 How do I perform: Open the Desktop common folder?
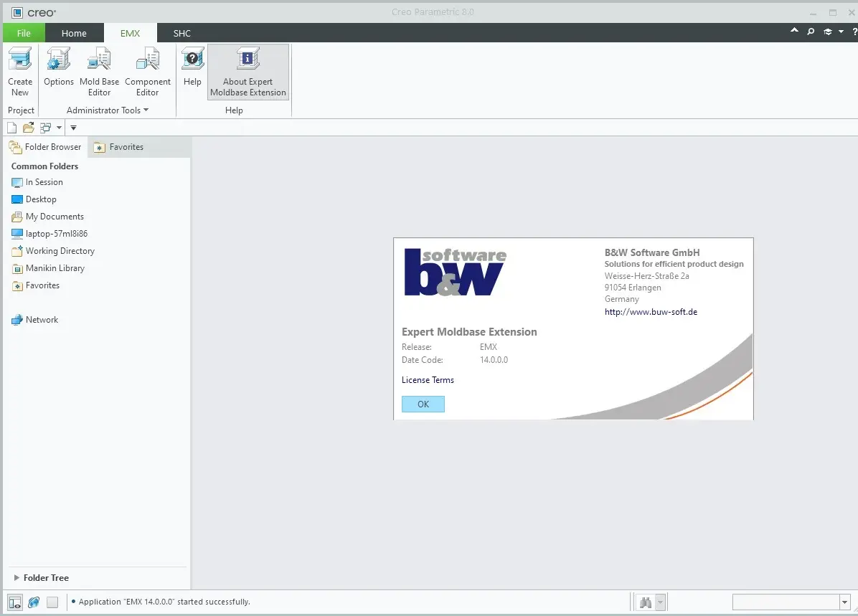[34, 199]
